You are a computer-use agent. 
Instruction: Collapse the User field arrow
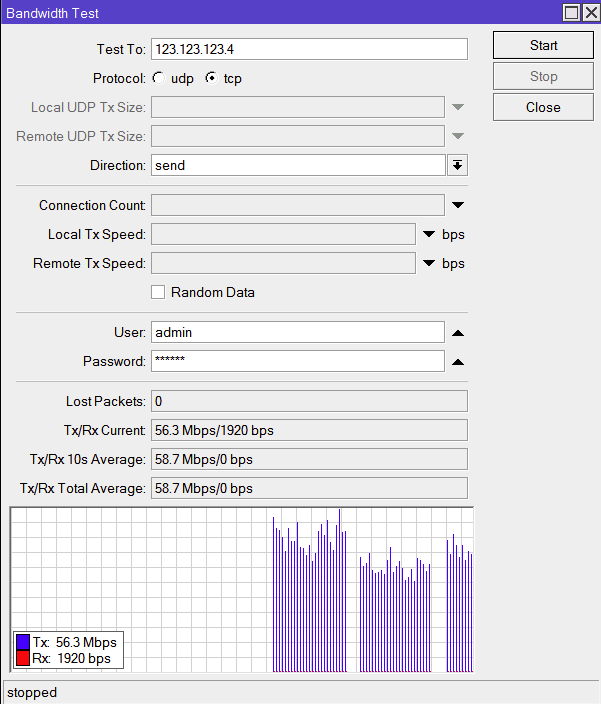click(x=458, y=333)
